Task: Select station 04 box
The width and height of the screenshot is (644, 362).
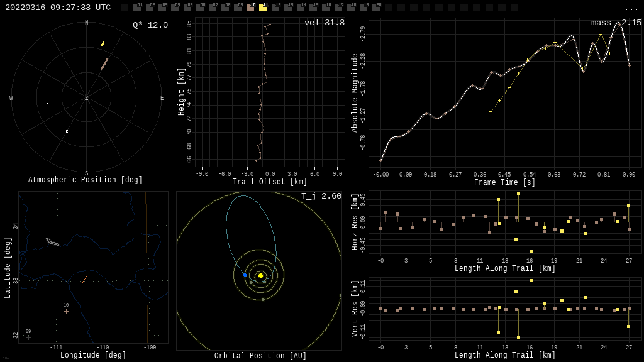Action: (175, 8)
